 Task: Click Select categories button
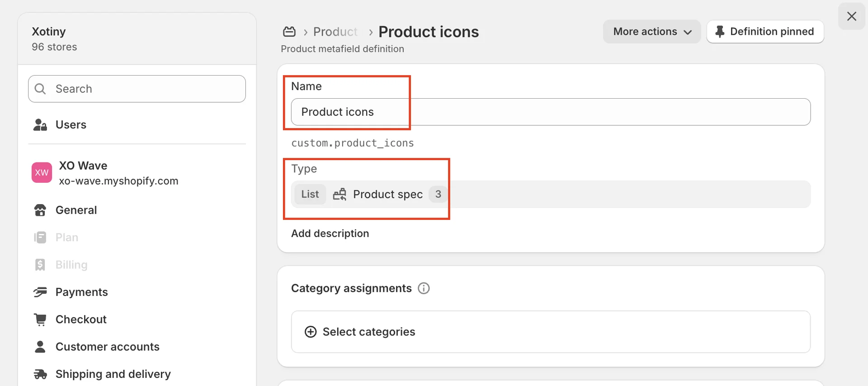point(551,332)
